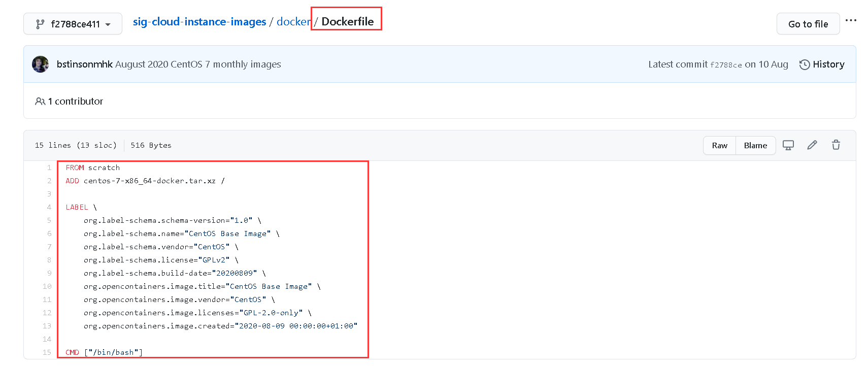Click line number 1 in the gutter
The height and width of the screenshot is (367, 868).
click(x=49, y=168)
